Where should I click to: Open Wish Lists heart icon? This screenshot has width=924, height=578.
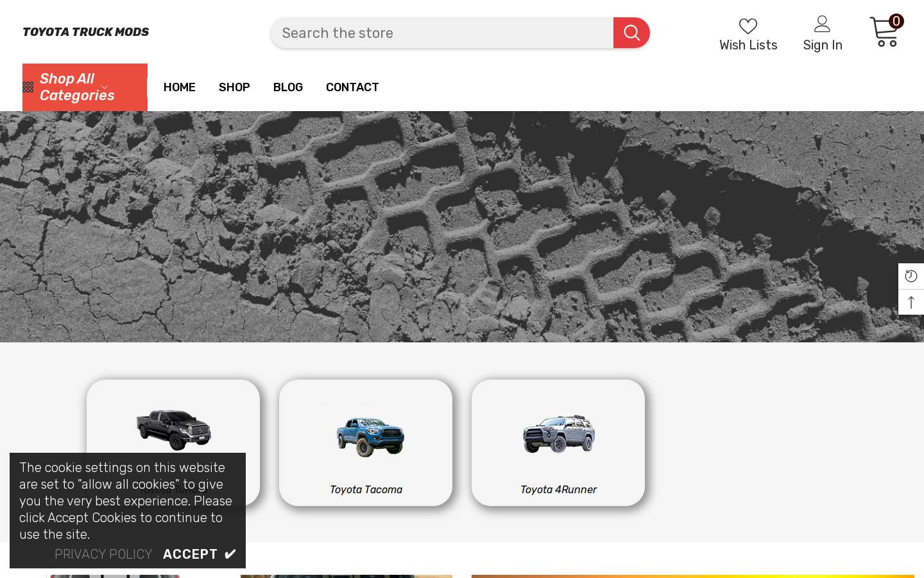click(x=748, y=26)
